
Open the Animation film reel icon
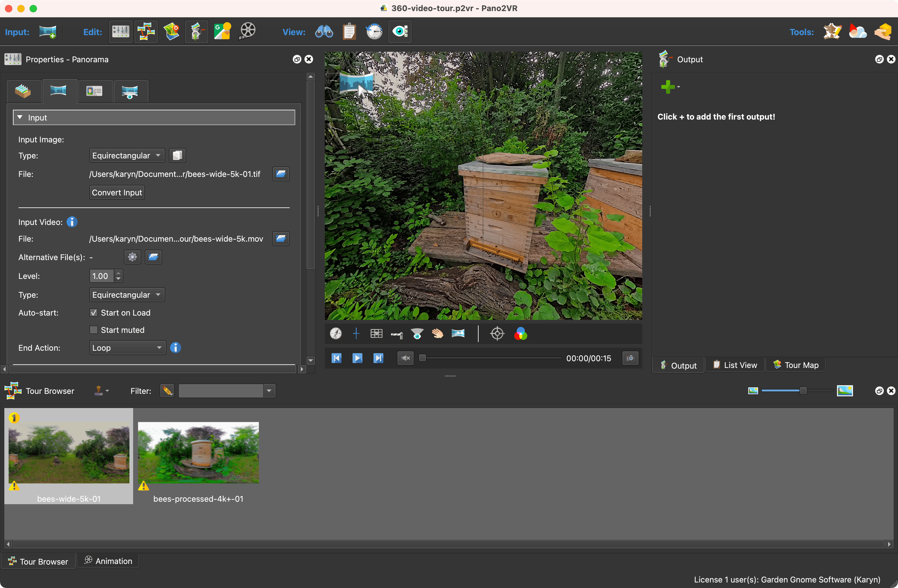click(x=248, y=32)
